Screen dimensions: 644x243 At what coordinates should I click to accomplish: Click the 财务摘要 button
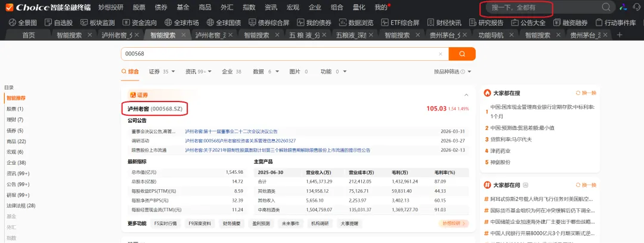(231, 224)
